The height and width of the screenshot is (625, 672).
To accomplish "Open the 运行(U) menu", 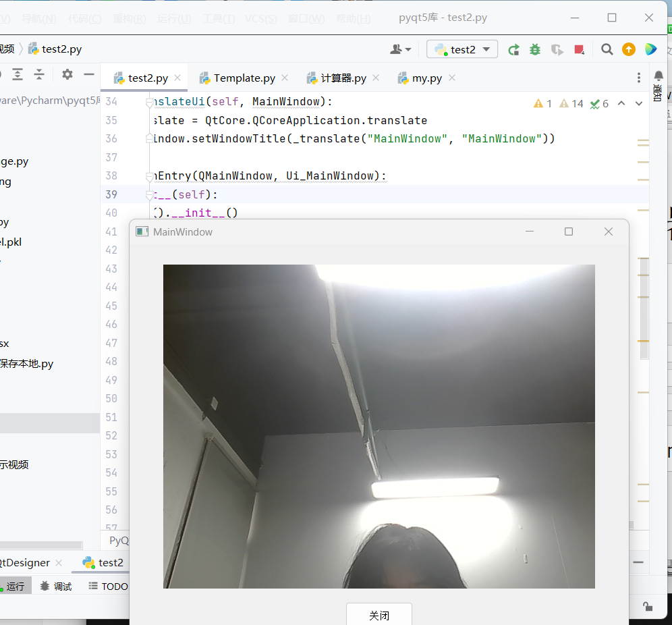I will (174, 18).
